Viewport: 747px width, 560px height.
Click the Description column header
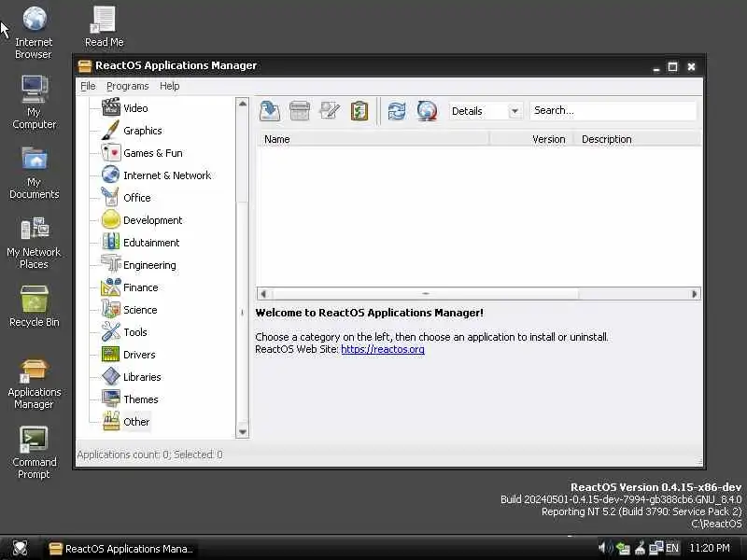[638, 139]
